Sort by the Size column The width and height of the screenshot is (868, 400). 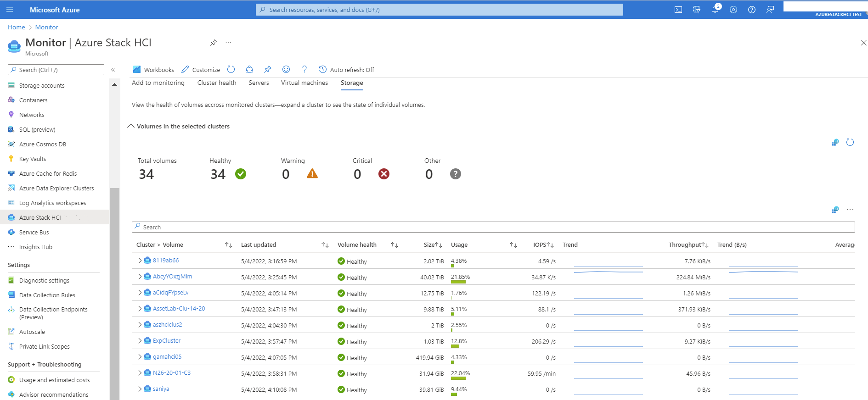(x=439, y=245)
